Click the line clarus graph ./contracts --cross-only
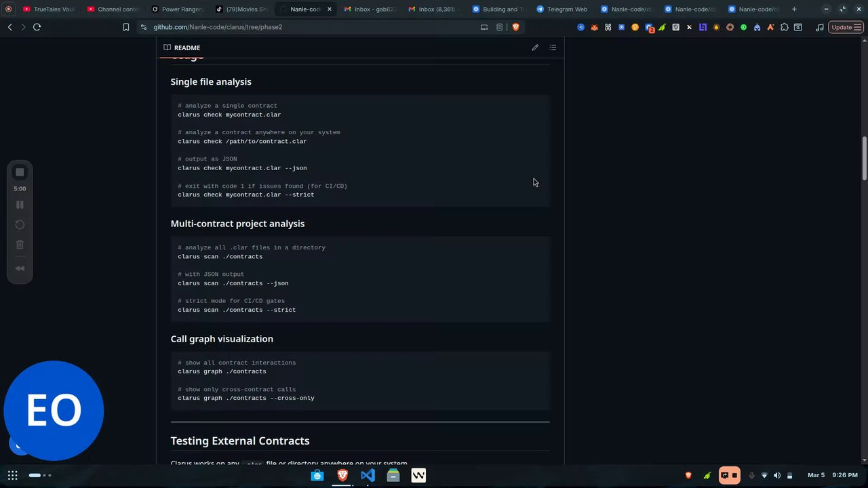This screenshot has height=488, width=868. tap(246, 399)
